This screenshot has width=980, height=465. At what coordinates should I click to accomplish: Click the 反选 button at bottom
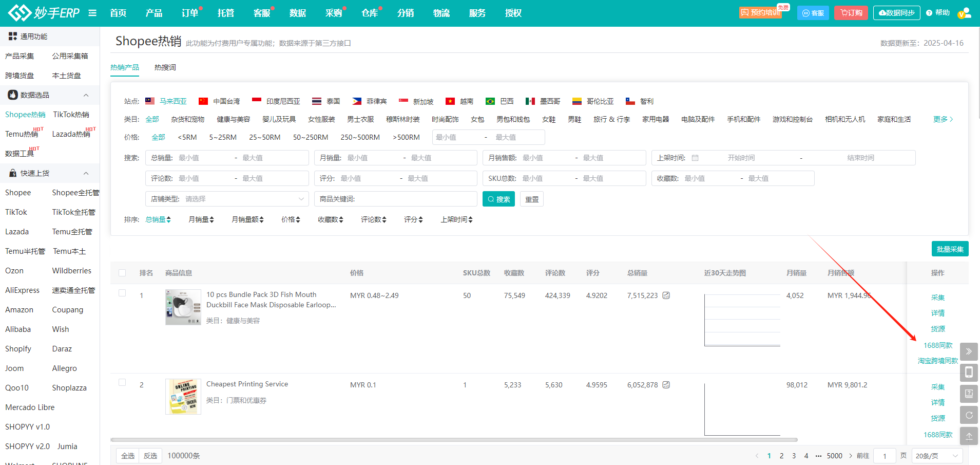pos(150,456)
